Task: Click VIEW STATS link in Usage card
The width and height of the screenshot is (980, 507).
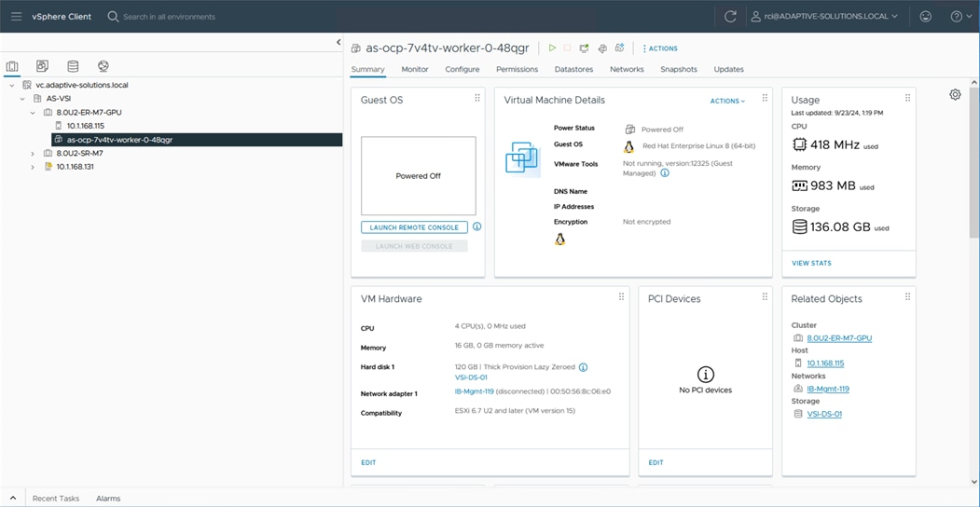Action: click(811, 264)
